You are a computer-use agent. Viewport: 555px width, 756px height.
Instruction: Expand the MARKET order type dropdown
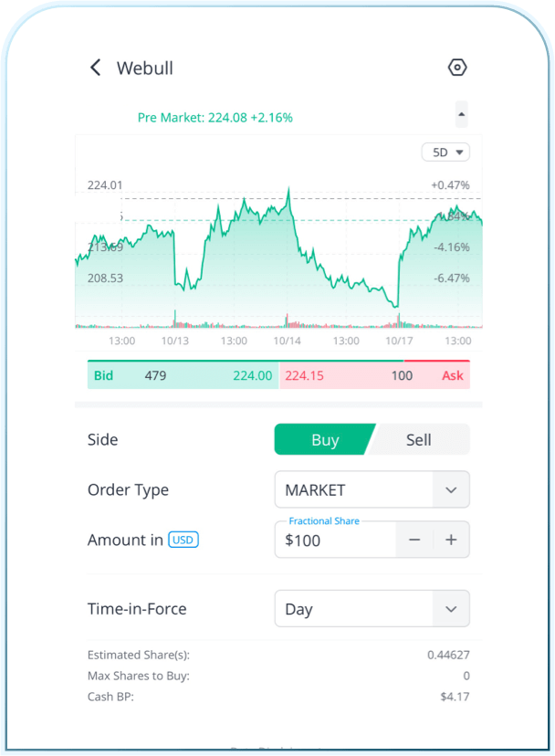[x=372, y=489]
